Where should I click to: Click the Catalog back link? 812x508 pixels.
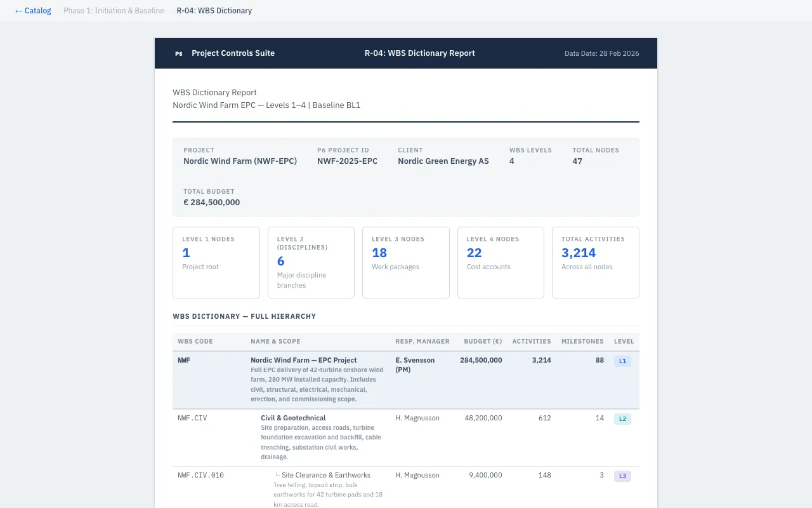pos(33,11)
